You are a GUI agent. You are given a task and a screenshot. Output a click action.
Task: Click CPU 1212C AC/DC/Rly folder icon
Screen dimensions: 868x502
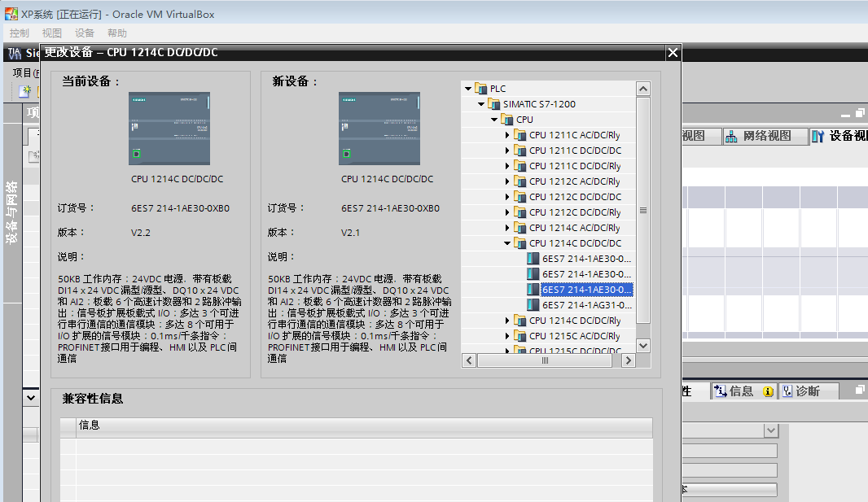[519, 181]
